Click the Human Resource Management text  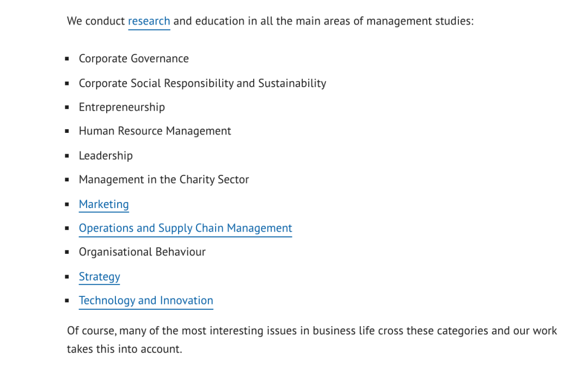tap(155, 131)
